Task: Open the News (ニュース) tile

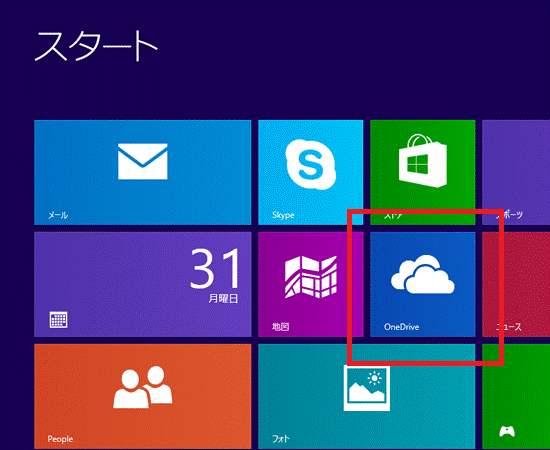Action: click(516, 284)
